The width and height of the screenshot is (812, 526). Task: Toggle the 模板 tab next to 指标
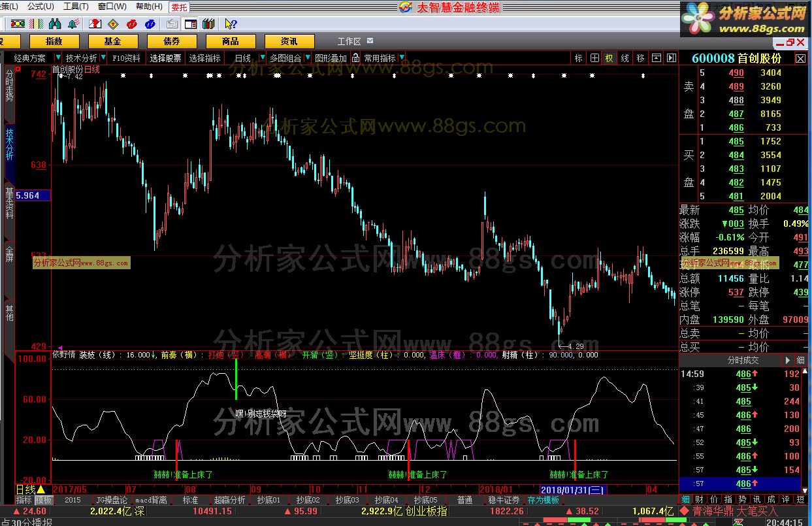(43, 500)
